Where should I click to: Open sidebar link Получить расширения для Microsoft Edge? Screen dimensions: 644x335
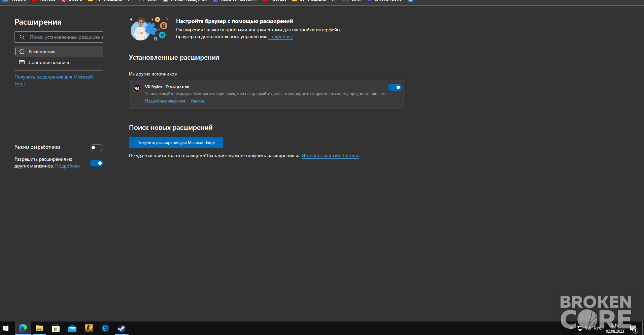pos(54,80)
